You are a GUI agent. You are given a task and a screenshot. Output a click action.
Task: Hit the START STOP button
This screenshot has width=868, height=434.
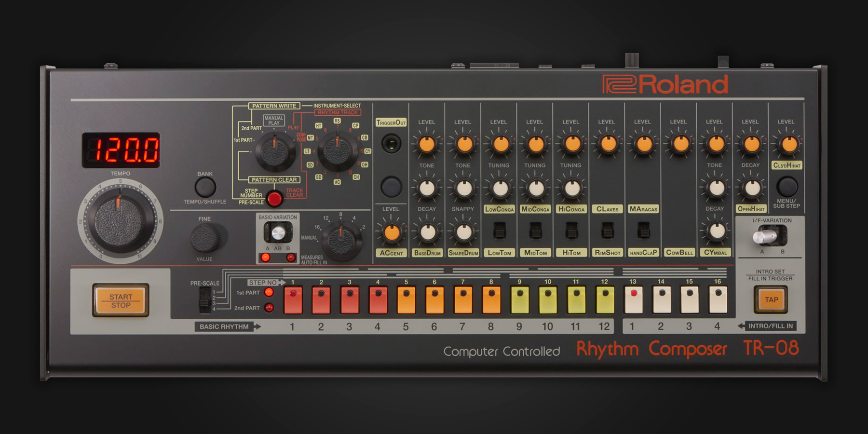click(x=121, y=300)
